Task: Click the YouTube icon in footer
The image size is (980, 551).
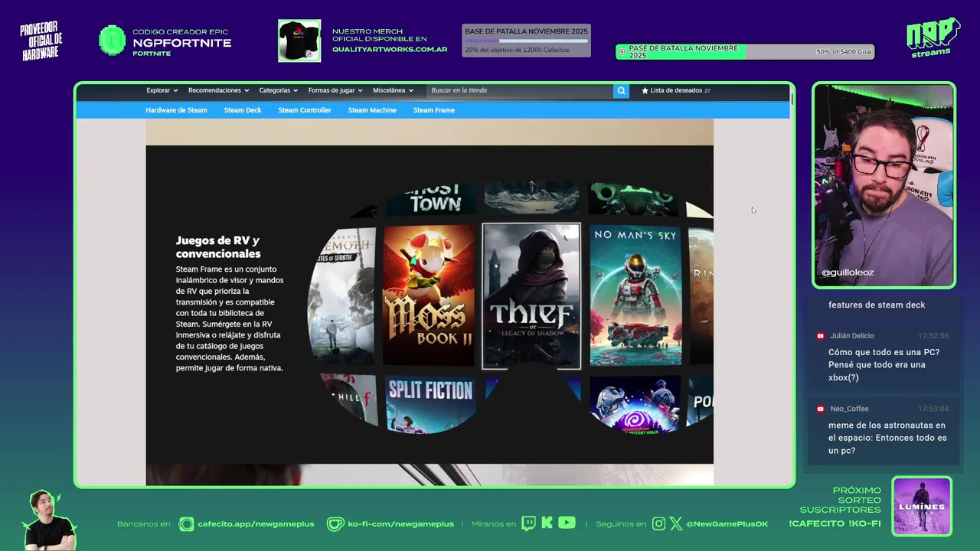Action: coord(567,523)
